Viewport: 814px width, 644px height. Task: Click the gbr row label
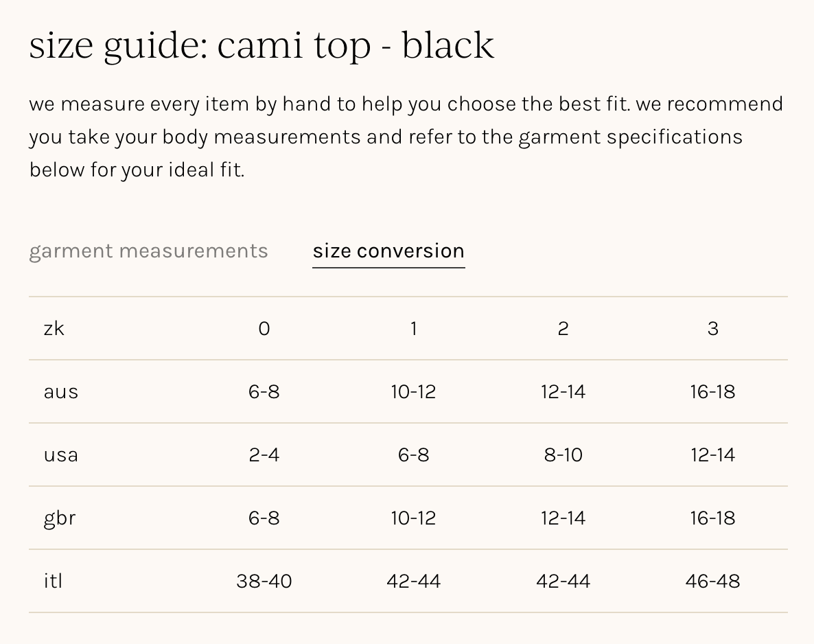click(60, 518)
